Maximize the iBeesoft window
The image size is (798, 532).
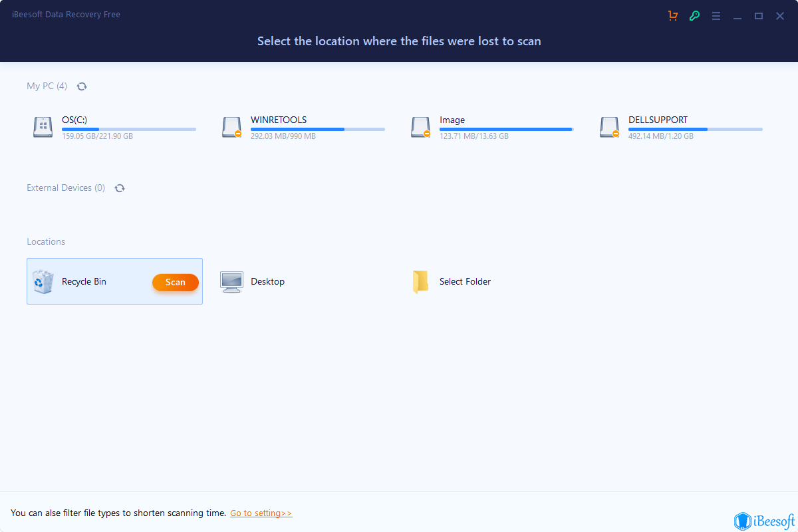[759, 15]
